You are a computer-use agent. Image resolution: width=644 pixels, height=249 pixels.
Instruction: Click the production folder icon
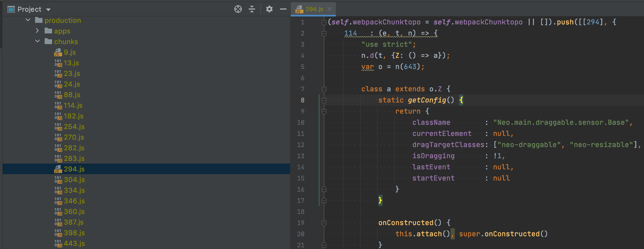point(39,20)
